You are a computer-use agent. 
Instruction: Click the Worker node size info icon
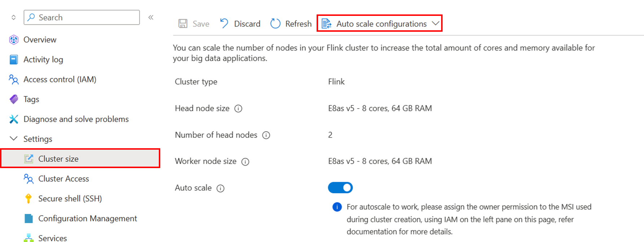tap(245, 162)
